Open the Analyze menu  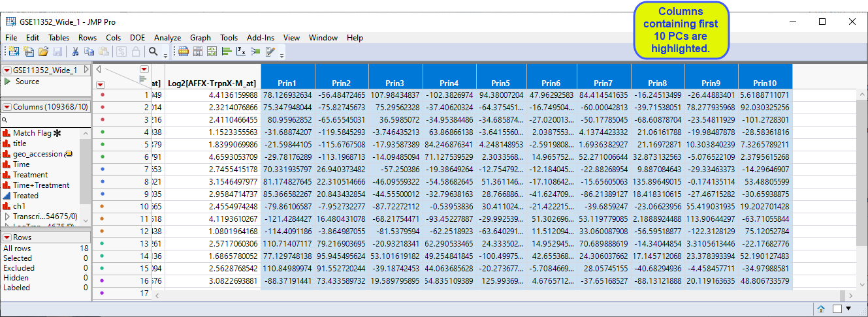(x=167, y=38)
